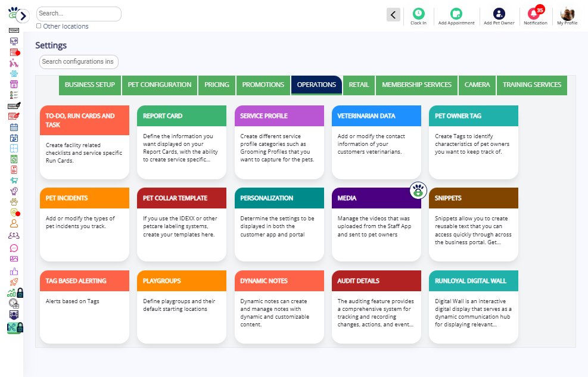Open the pink chat bubble sidebar icon
Image resolution: width=588 pixels, height=377 pixels.
pos(14,248)
